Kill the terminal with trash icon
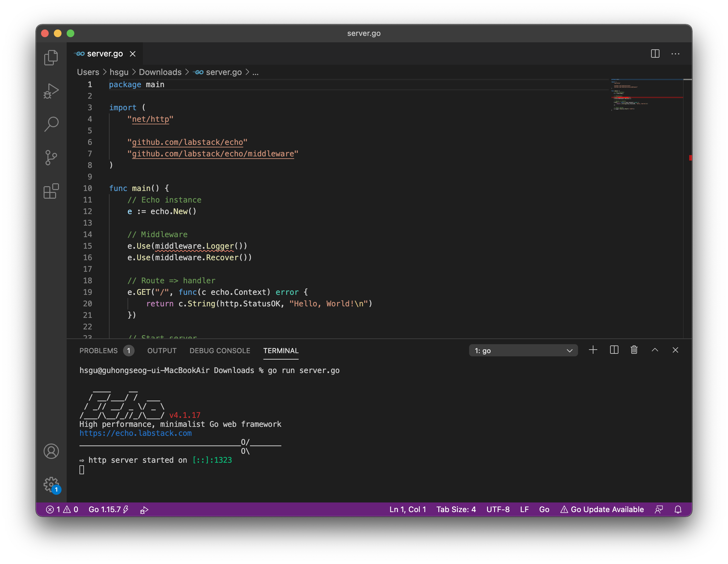Screen dimensions: 728x564 [x=634, y=350]
